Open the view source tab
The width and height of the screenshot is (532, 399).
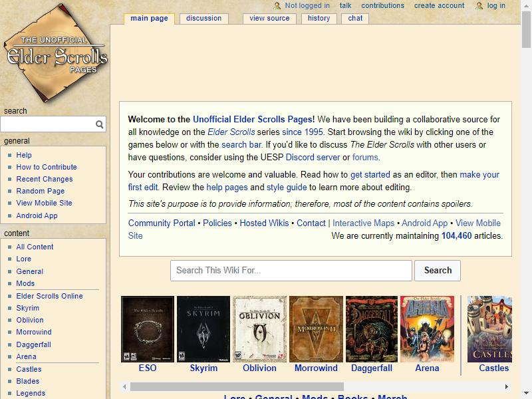pos(269,19)
